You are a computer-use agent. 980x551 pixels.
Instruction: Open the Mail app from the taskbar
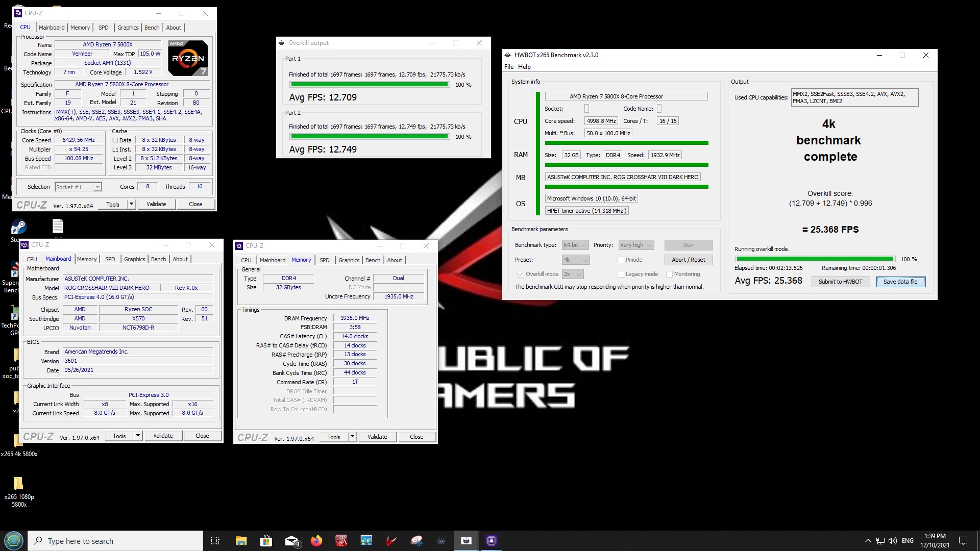point(291,541)
